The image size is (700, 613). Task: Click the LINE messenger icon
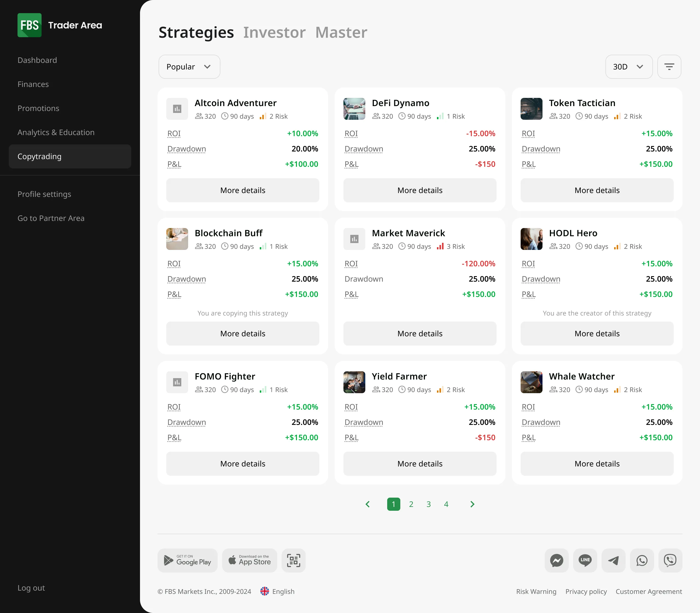(585, 560)
